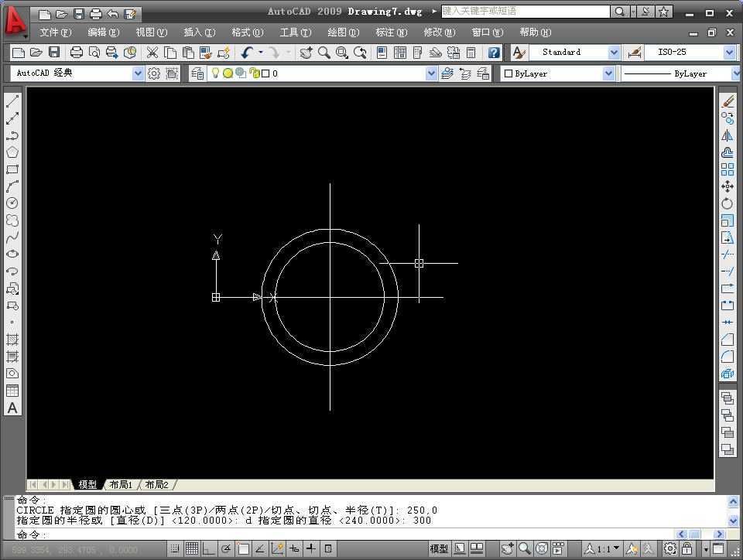Select the Fillet tool
743x560 pixels.
(728, 357)
